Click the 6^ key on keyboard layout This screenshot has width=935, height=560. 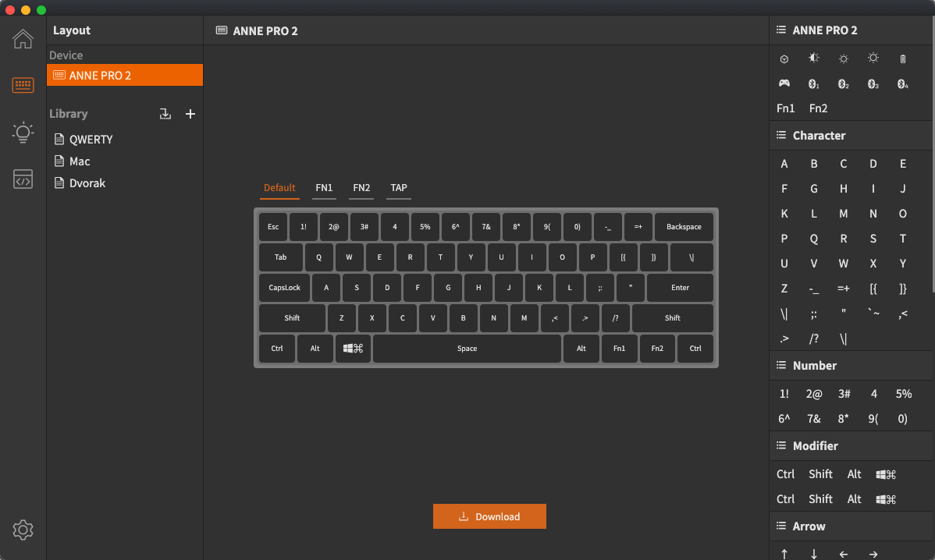(x=456, y=227)
